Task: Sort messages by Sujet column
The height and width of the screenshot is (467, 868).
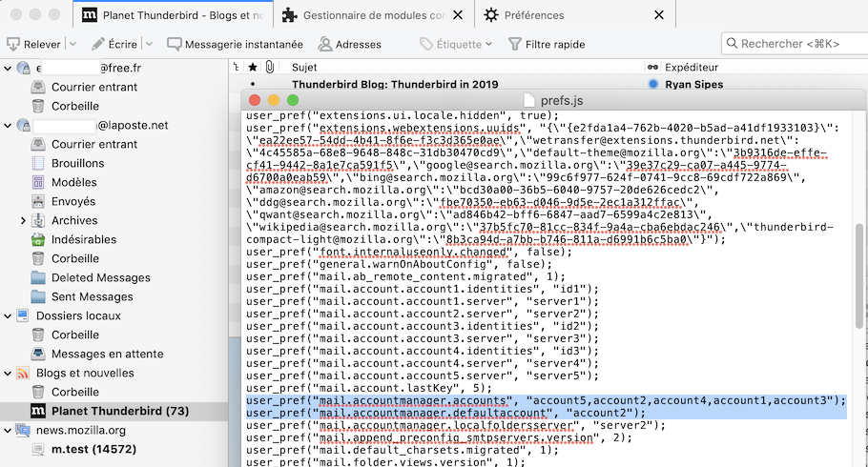Action: tap(304, 67)
